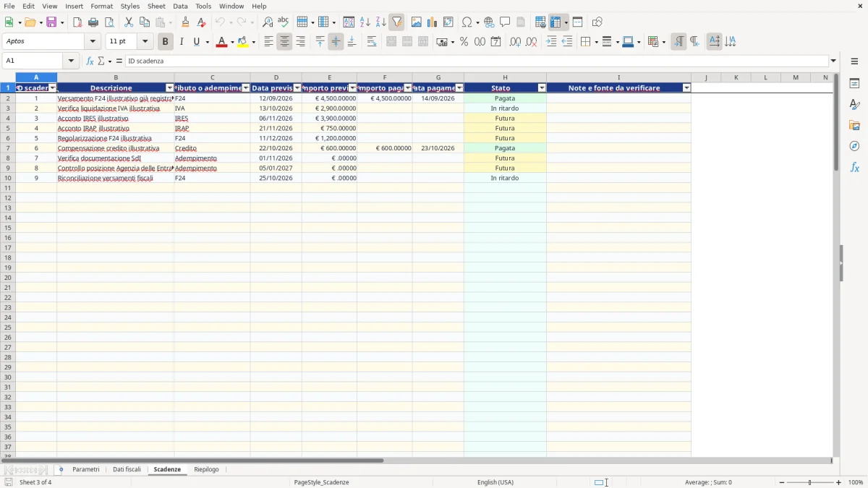Image resolution: width=868 pixels, height=488 pixels.
Task: Toggle wrap text
Action: tap(372, 42)
